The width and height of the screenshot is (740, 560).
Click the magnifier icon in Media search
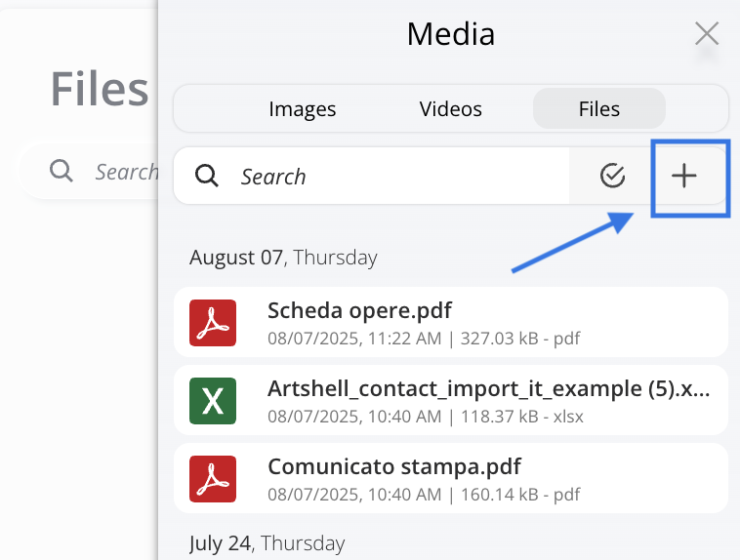tap(207, 176)
